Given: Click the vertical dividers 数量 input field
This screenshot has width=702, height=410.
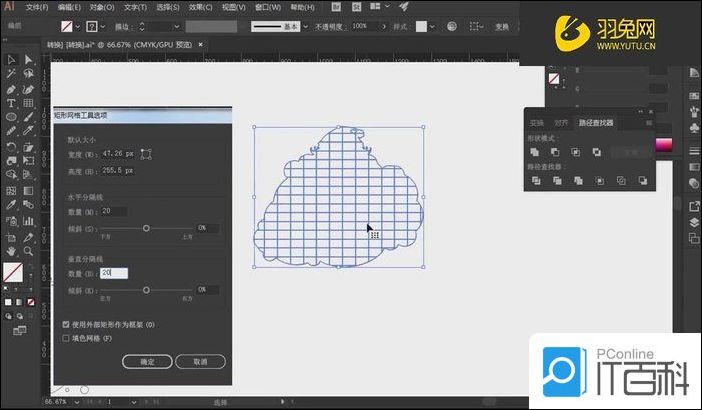Looking at the screenshot, I should point(113,272).
